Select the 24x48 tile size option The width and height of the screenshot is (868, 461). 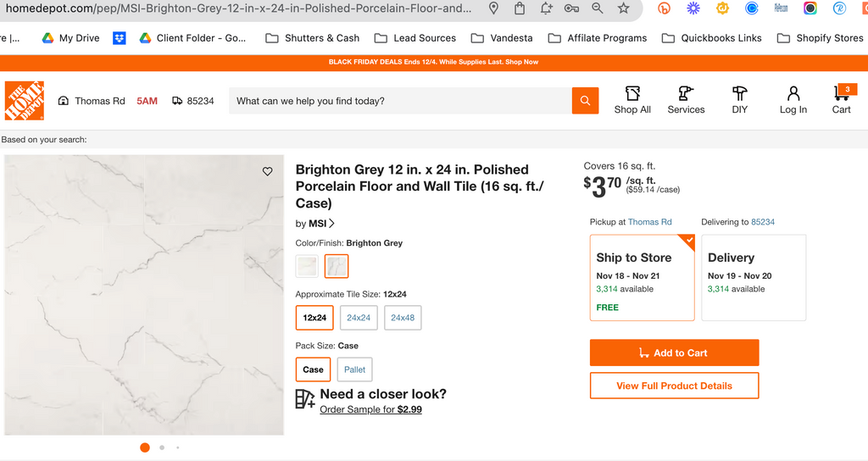[403, 318]
